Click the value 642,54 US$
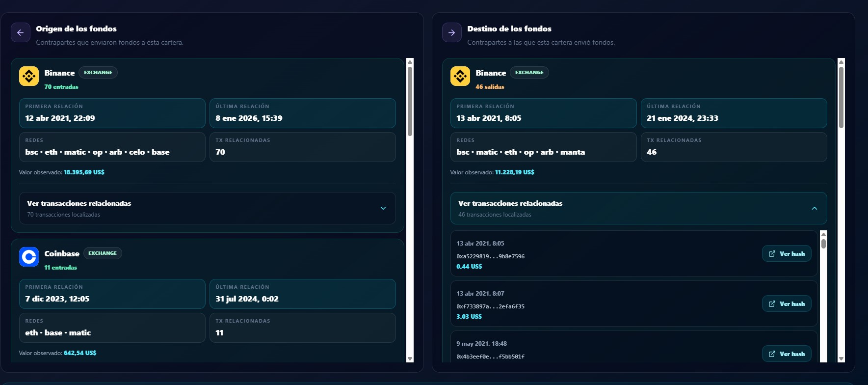Image resolution: width=868 pixels, height=385 pixels. click(80, 353)
